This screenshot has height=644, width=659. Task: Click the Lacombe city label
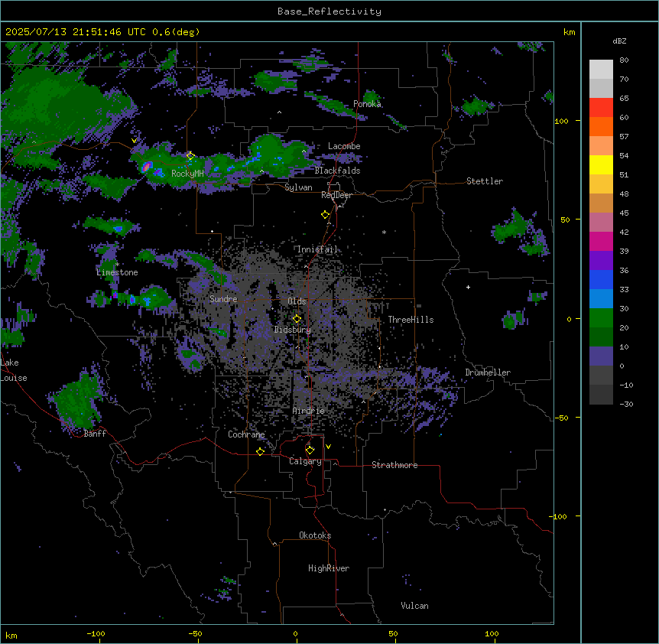[344, 146]
